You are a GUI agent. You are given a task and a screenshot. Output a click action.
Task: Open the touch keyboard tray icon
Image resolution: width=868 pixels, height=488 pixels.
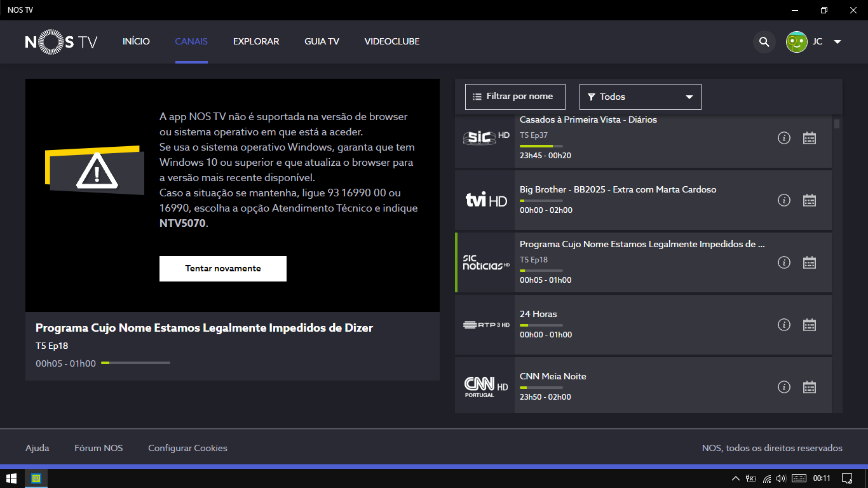point(799,478)
